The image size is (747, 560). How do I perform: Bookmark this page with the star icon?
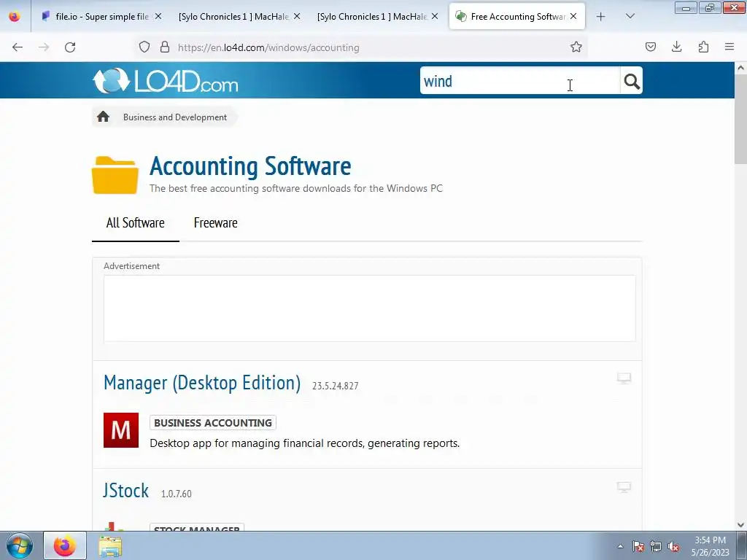pyautogui.click(x=576, y=47)
